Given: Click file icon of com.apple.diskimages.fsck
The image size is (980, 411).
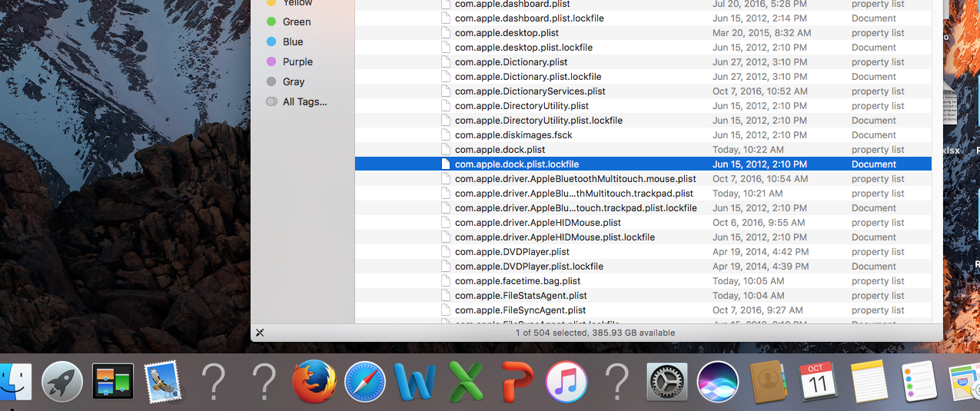Looking at the screenshot, I should point(445,135).
